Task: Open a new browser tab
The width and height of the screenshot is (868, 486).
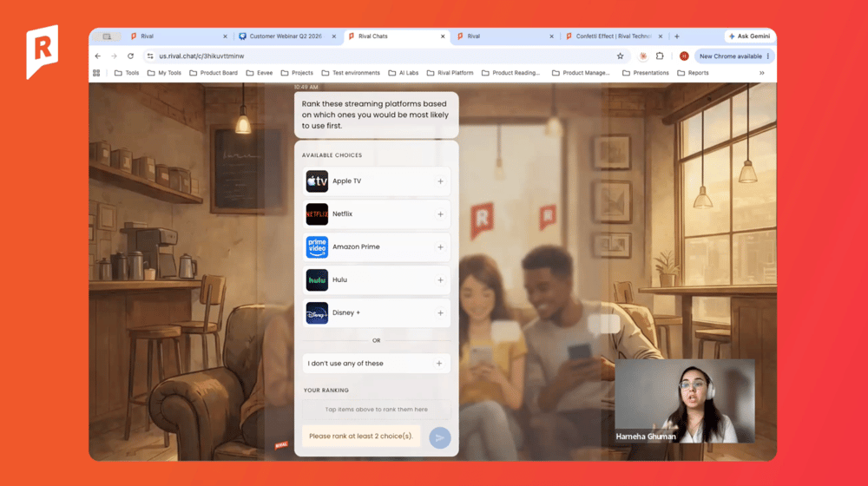Action: pos(676,36)
